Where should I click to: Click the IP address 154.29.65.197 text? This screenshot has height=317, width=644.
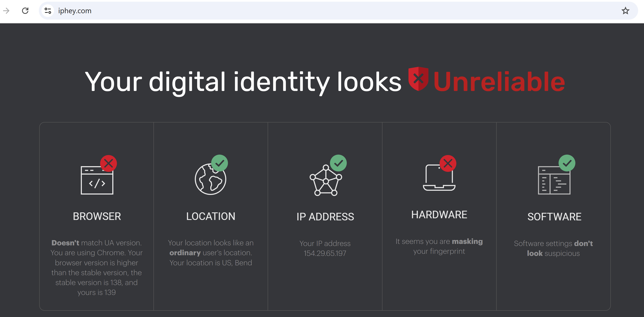pyautogui.click(x=325, y=253)
